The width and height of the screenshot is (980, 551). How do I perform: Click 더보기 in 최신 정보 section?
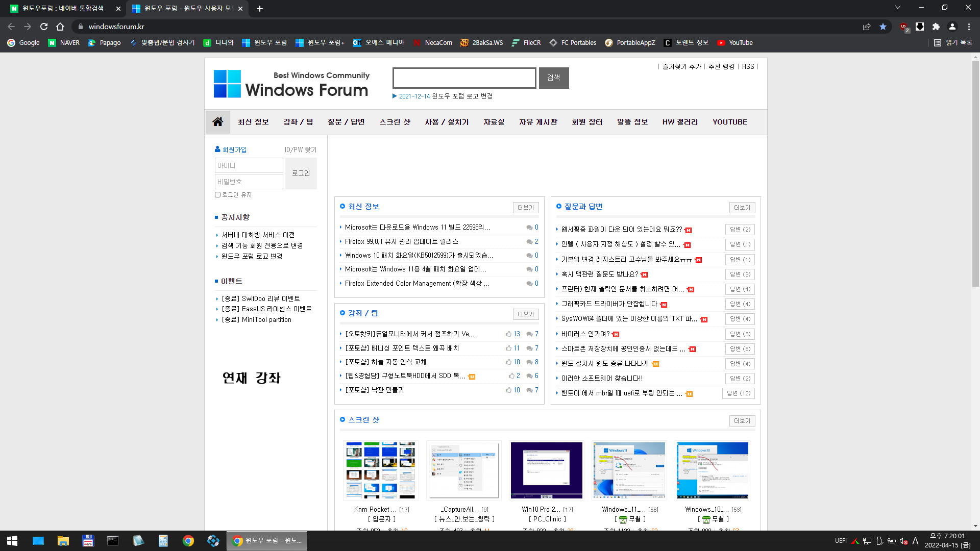pos(526,207)
